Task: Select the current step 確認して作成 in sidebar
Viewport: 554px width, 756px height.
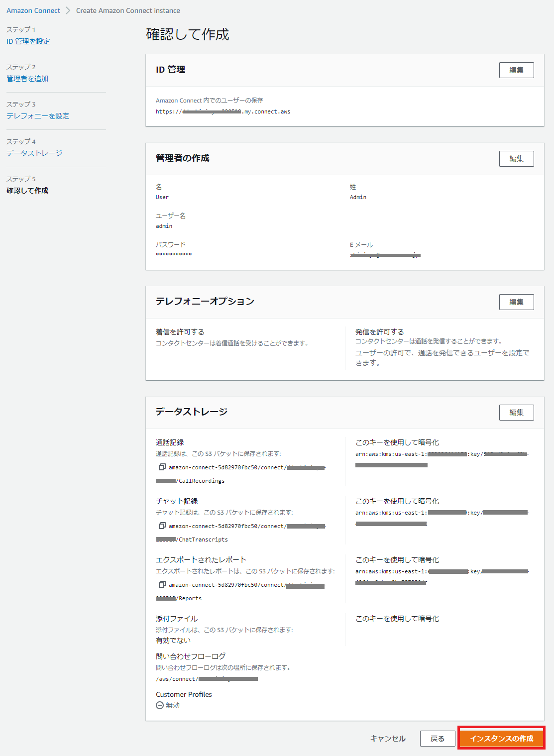Action: pyautogui.click(x=27, y=191)
